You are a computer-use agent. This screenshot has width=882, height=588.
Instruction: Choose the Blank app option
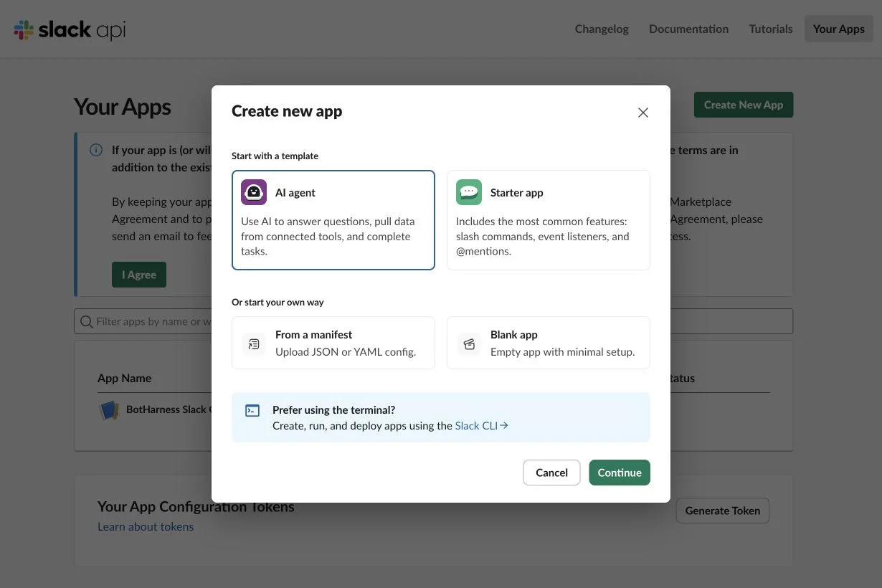(x=549, y=343)
